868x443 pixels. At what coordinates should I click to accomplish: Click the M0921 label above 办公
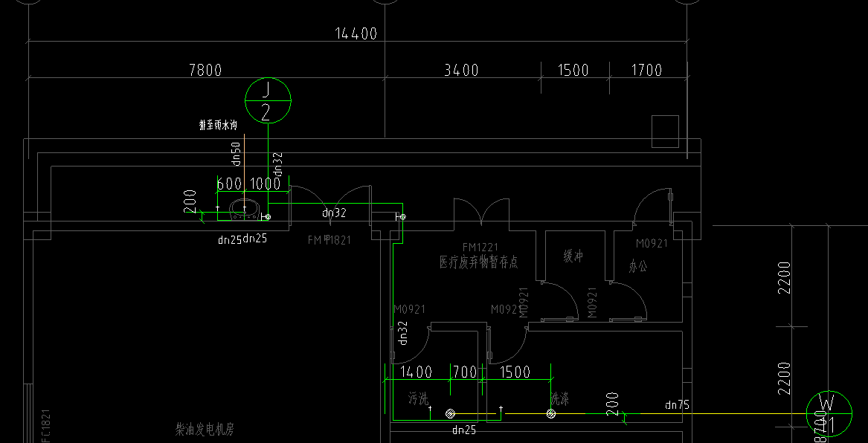click(652, 243)
